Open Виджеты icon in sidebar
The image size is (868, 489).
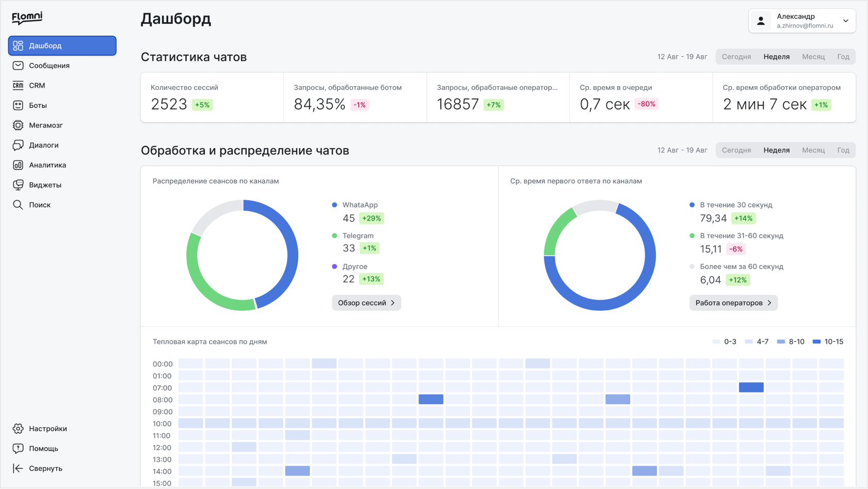(18, 185)
